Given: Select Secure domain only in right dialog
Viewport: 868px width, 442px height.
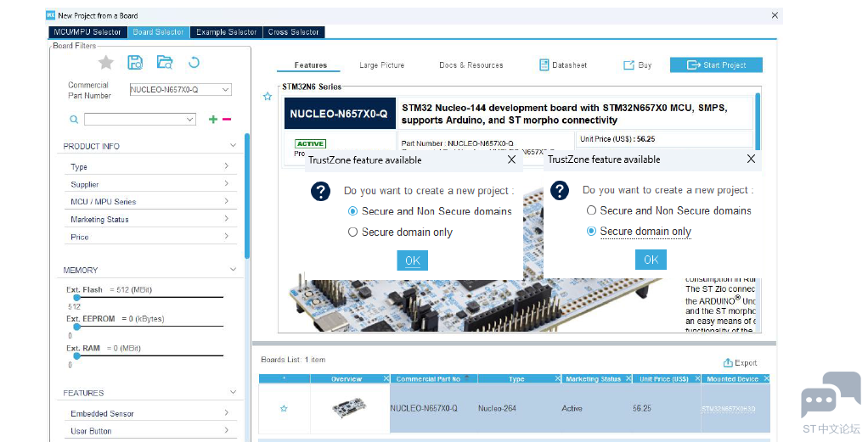Looking at the screenshot, I should pos(591,232).
